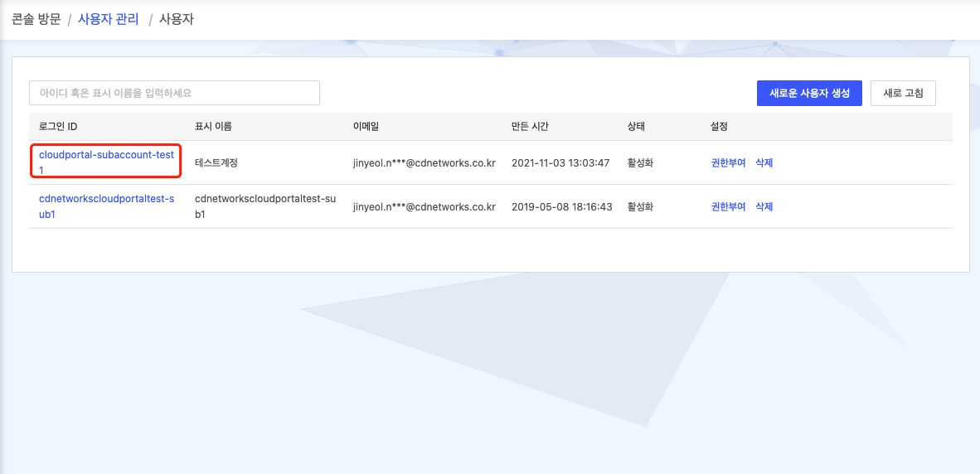Focus the 아이디 혹은 표시 이름 search field
This screenshot has height=474, width=980.
click(x=174, y=93)
